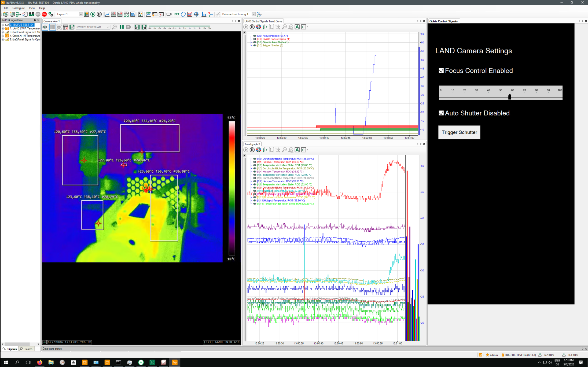588x367 pixels.
Task: Click the camera view date input field
Action: (91, 27)
